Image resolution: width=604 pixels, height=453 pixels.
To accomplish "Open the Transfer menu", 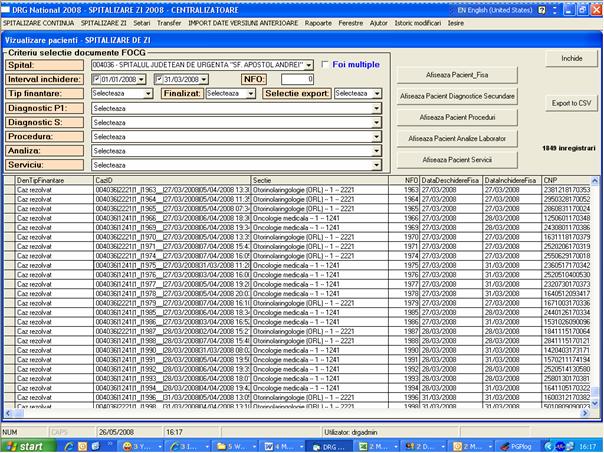I will [x=169, y=21].
